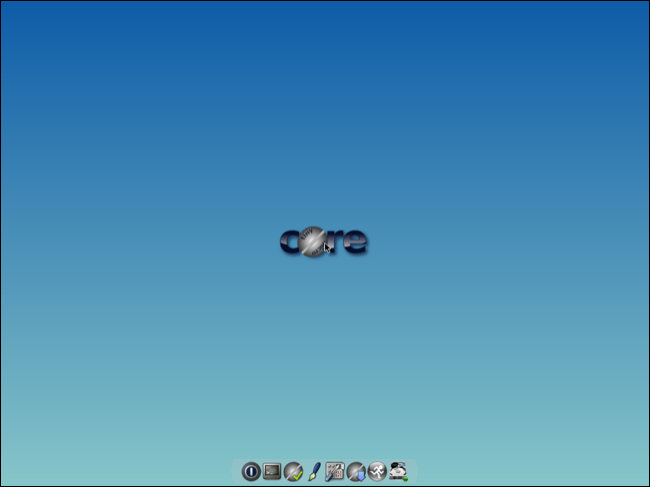
Task: Click the dock's right edge padding
Action: point(413,472)
